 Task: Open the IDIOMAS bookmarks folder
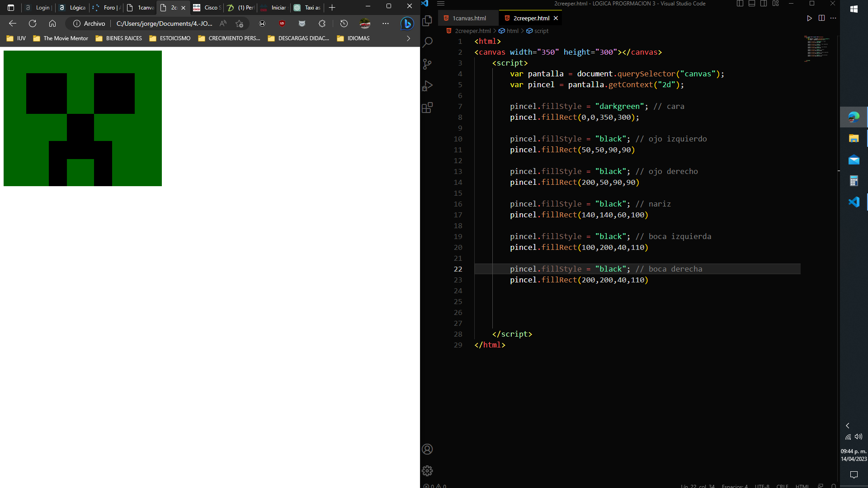(354, 38)
